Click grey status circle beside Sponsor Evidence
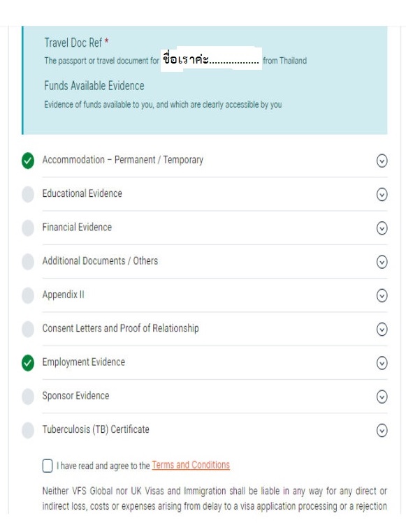The height and width of the screenshot is (532, 406). point(28,397)
